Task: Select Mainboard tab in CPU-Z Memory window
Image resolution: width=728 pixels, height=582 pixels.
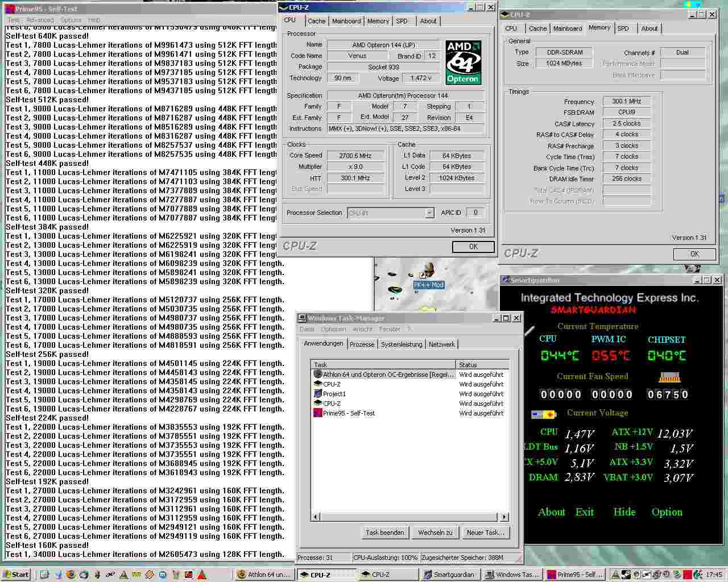Action: [568, 28]
